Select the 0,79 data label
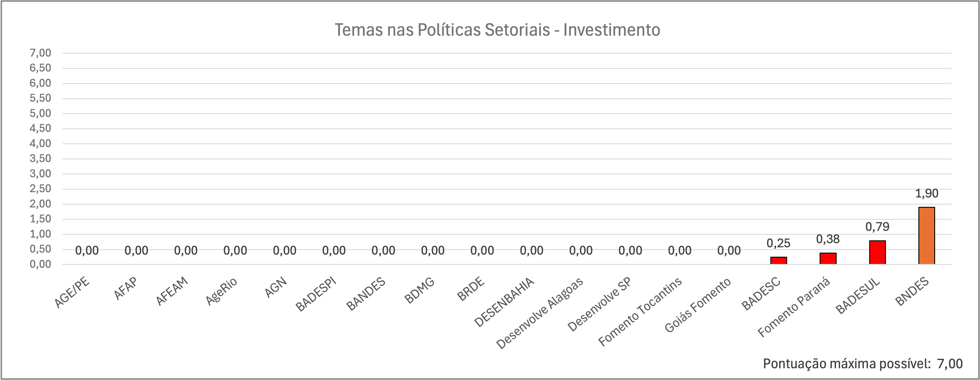The width and height of the screenshot is (980, 380). click(877, 227)
